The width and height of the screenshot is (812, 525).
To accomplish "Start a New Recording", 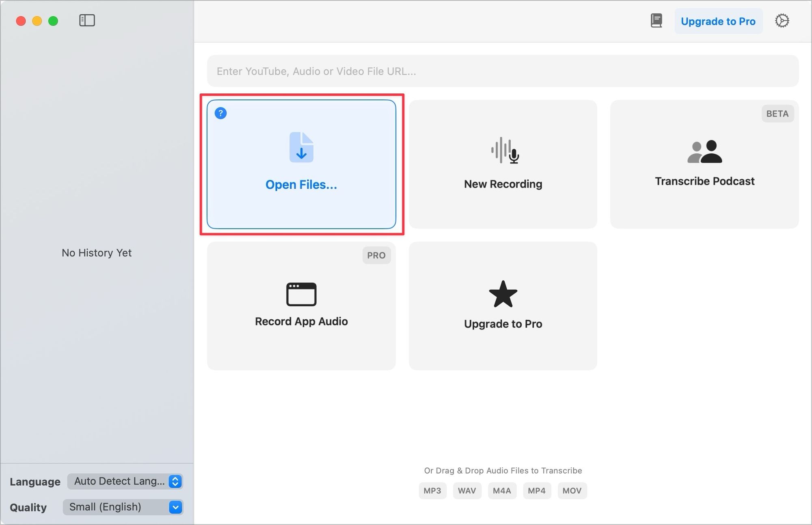I will pyautogui.click(x=503, y=164).
